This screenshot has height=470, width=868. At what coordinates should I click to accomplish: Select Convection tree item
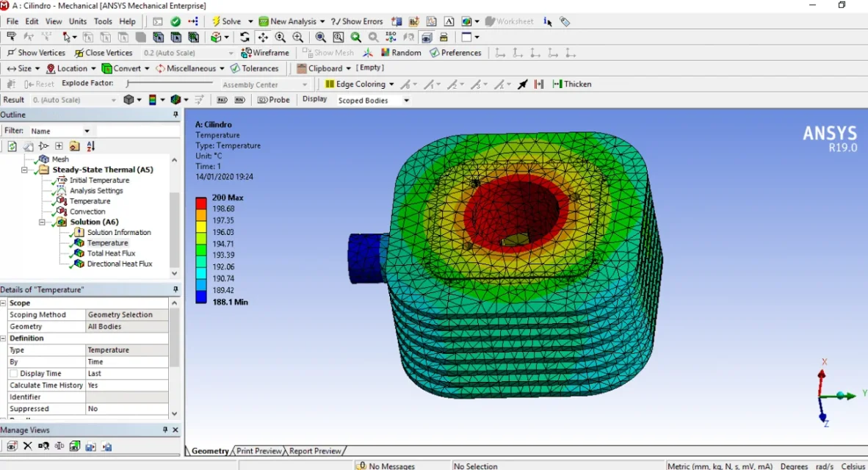tap(87, 211)
